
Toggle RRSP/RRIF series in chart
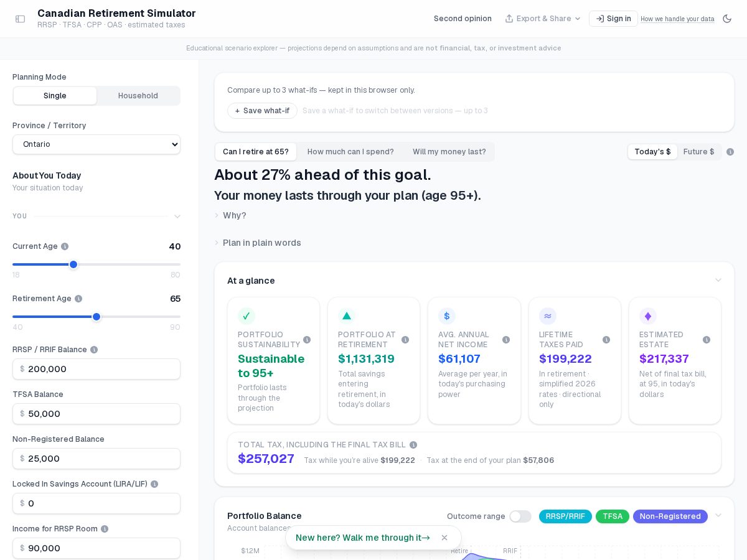tap(565, 516)
